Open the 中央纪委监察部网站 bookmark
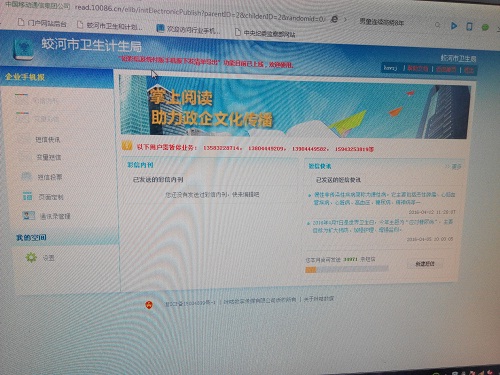The height and width of the screenshot is (375, 500). 265,33
